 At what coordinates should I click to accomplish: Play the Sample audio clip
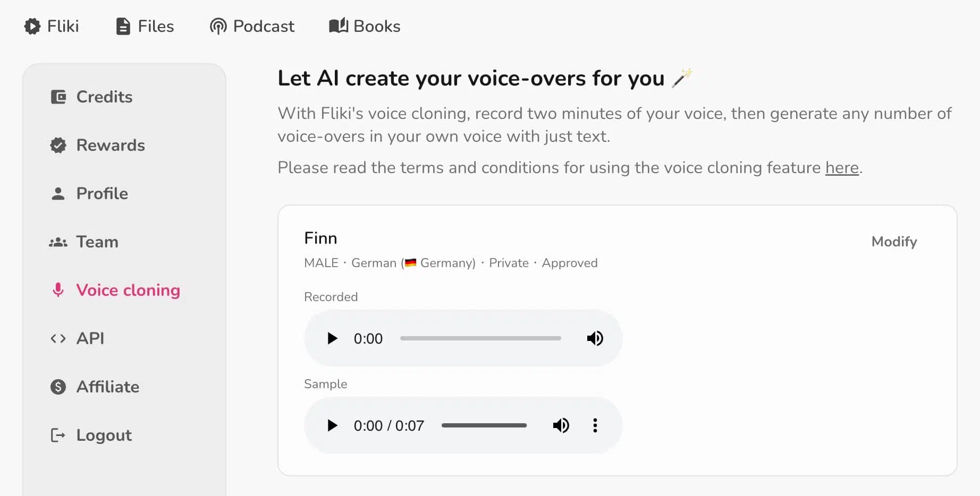click(333, 425)
